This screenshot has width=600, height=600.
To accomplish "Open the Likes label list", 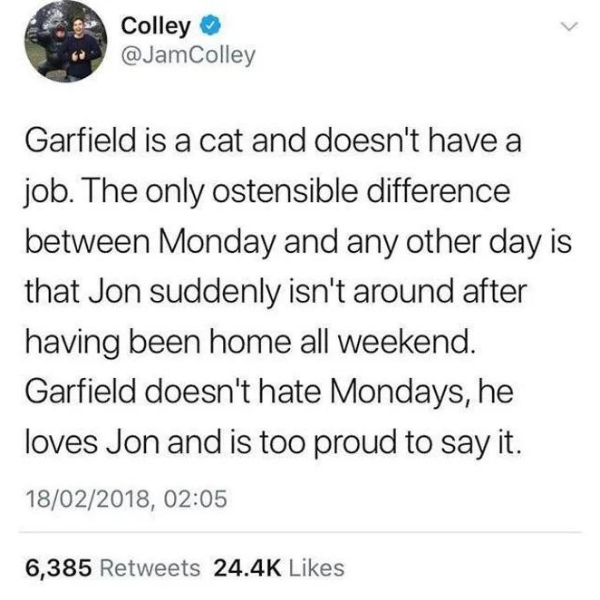I will [x=316, y=568].
